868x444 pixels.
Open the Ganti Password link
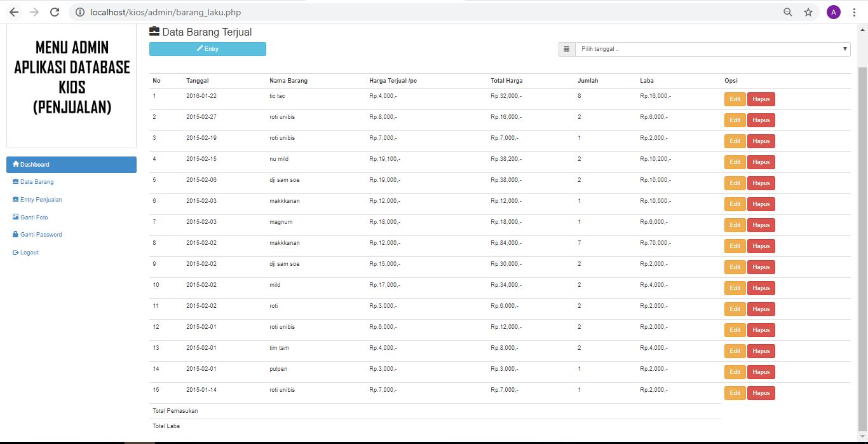click(41, 235)
